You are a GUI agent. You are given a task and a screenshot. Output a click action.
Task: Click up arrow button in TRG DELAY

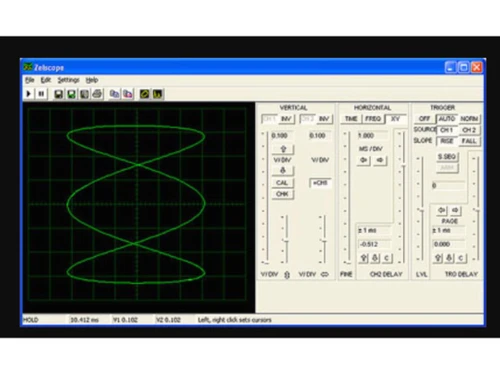tap(438, 258)
